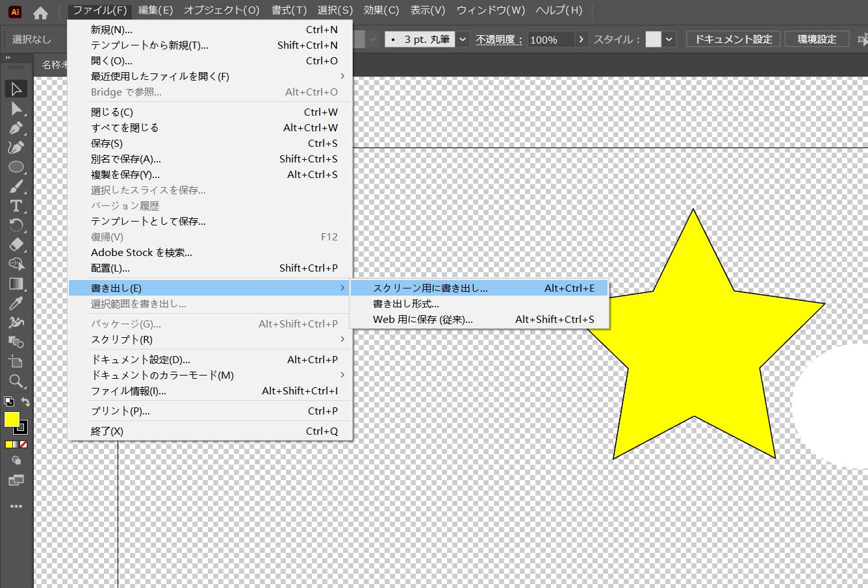Choose スクリーン用に書き出し from the submenu
The image size is (868, 588).
(429, 287)
